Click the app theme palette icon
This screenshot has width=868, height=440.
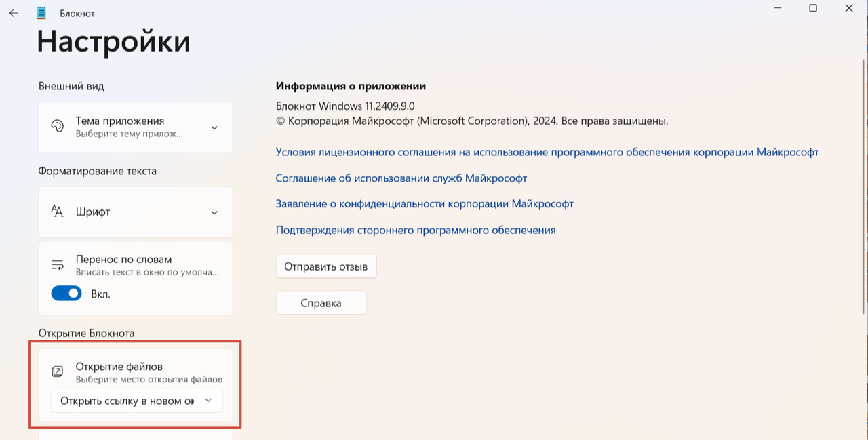[58, 127]
